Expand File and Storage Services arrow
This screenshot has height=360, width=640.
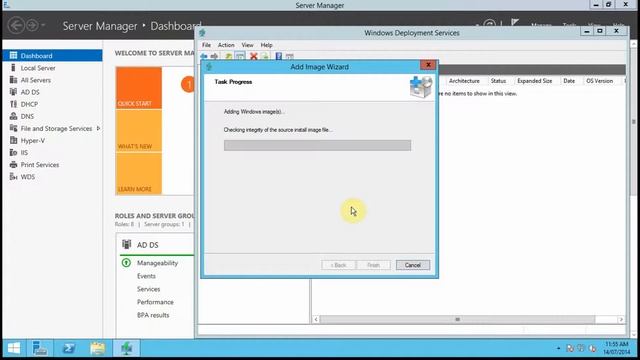[98, 128]
